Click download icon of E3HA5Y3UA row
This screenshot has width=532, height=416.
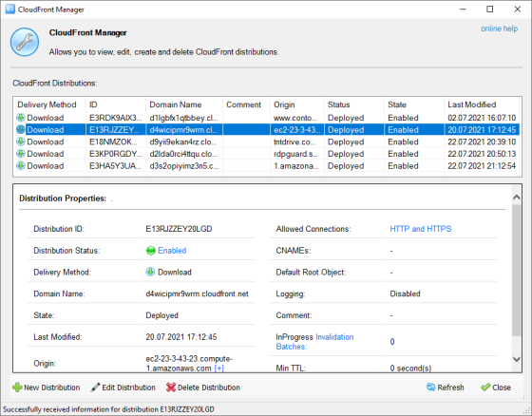coord(21,165)
